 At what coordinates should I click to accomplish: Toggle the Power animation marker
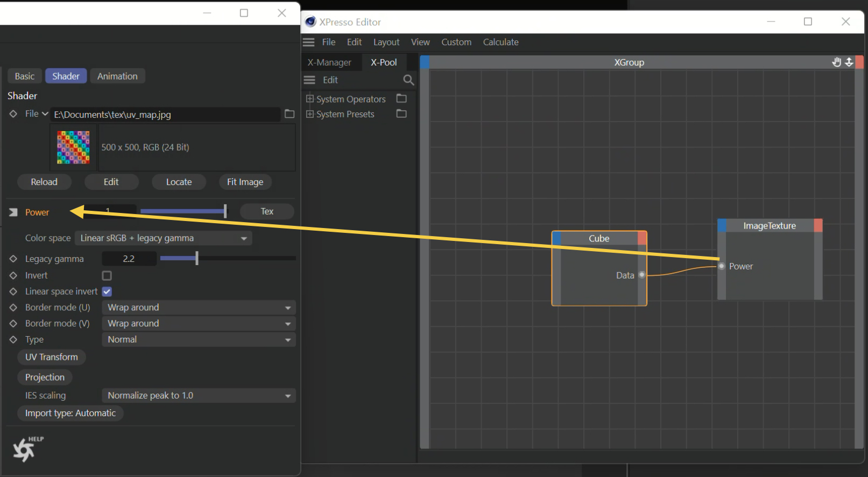click(x=13, y=212)
